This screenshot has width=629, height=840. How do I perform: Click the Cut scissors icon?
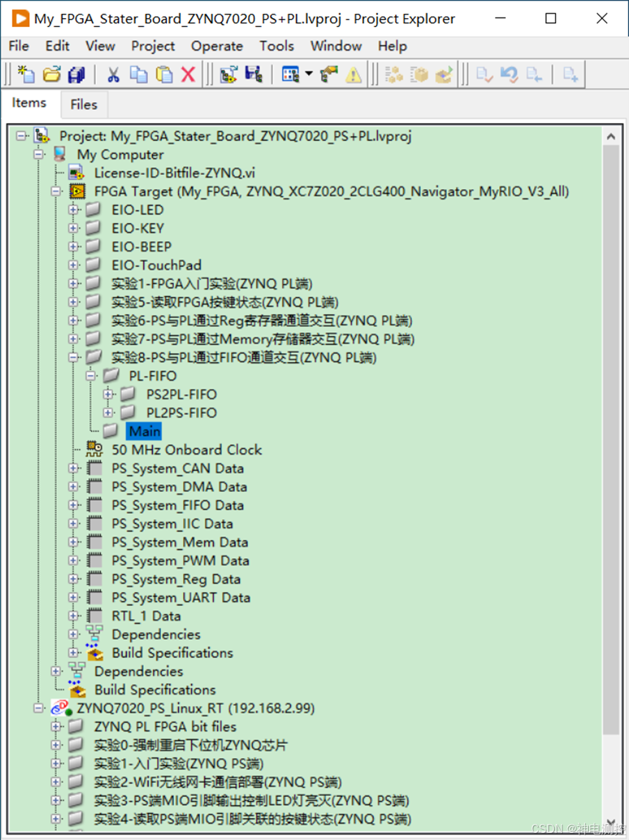(113, 74)
